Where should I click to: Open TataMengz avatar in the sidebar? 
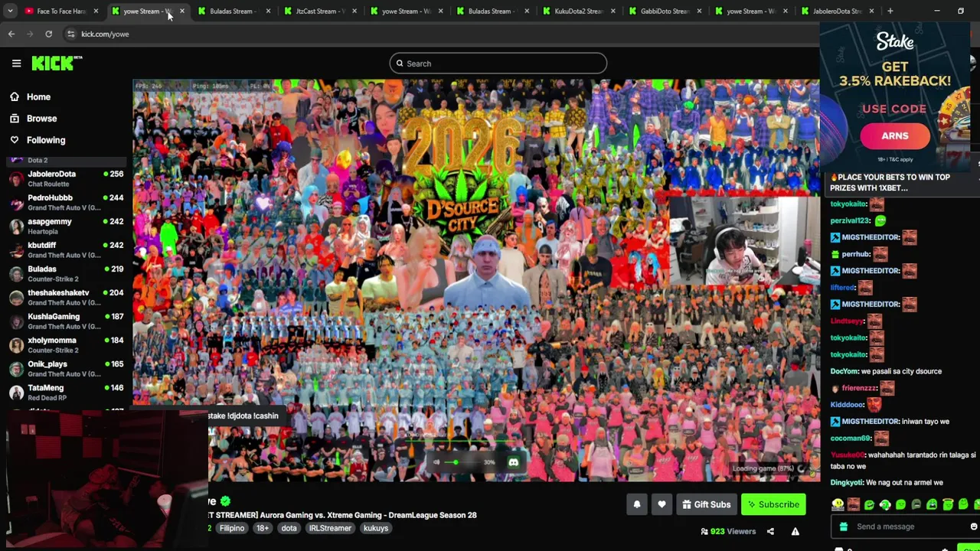point(16,393)
